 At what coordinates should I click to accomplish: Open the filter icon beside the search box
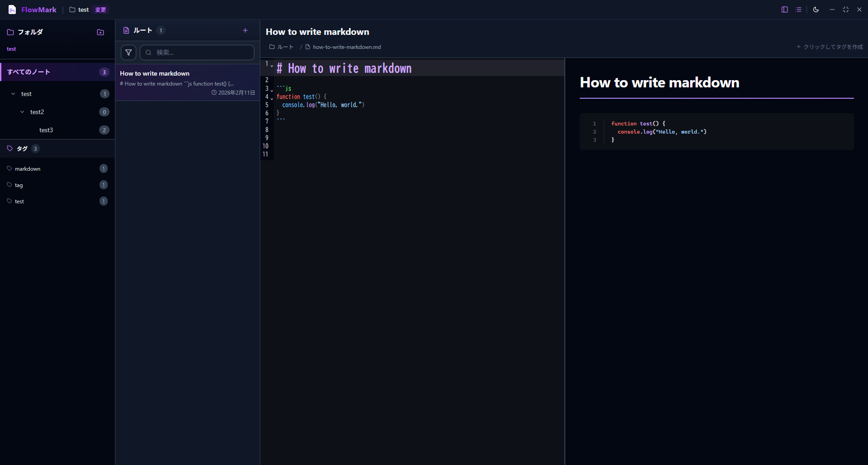[128, 52]
